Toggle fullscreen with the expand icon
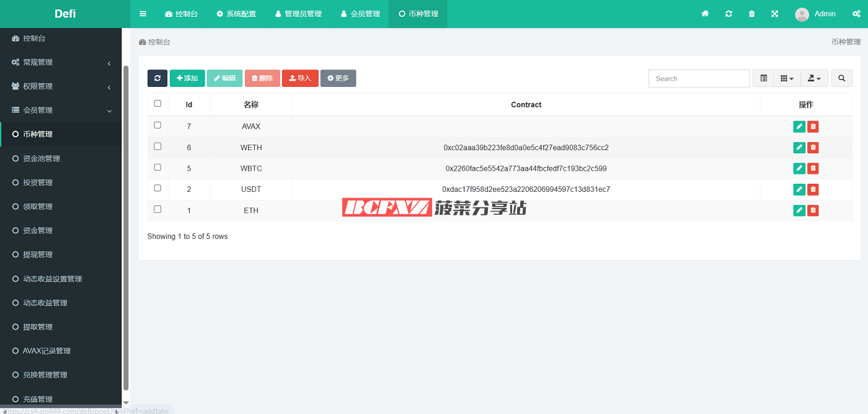 coord(774,14)
